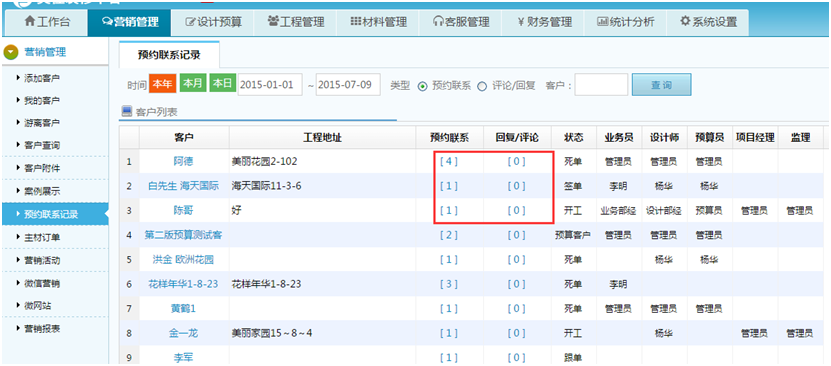The height and width of the screenshot is (366, 831).
Task: Open customer link 金一龙
Action: [183, 333]
